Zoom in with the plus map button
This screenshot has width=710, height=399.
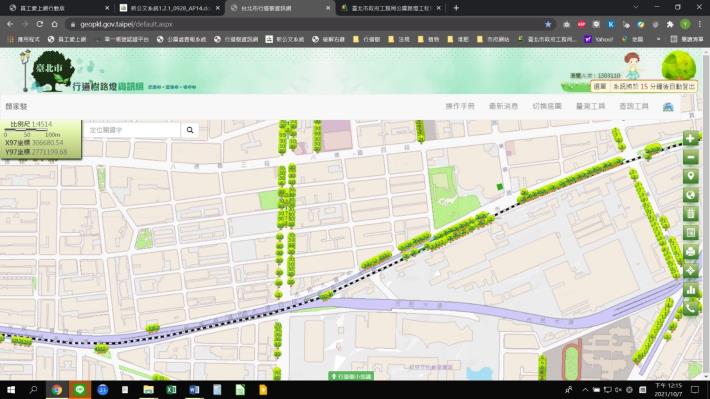(690, 139)
